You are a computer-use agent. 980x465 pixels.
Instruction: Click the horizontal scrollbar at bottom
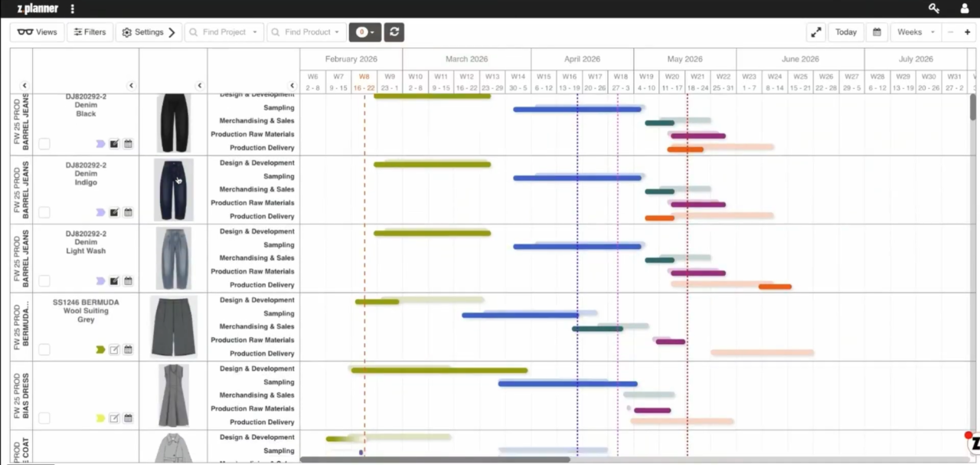pos(435,460)
